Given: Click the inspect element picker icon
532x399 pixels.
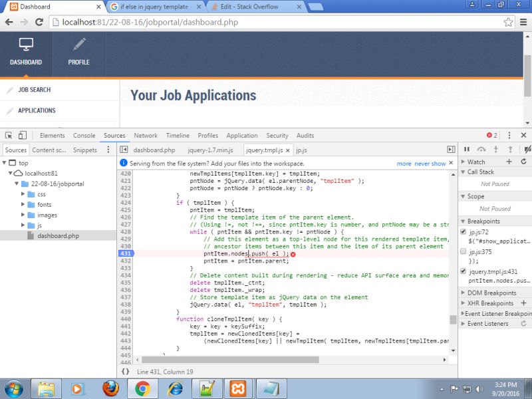Looking at the screenshot, I should [x=9, y=136].
